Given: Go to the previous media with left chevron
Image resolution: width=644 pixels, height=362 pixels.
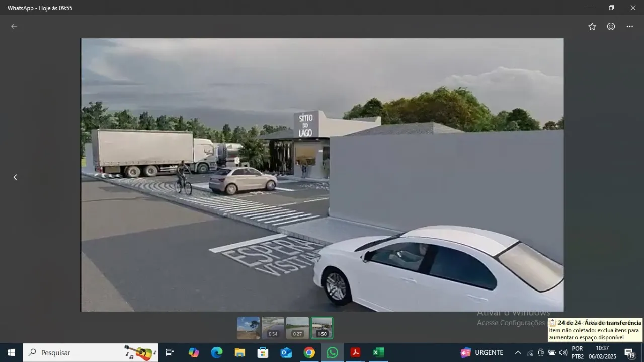Looking at the screenshot, I should coord(15,177).
